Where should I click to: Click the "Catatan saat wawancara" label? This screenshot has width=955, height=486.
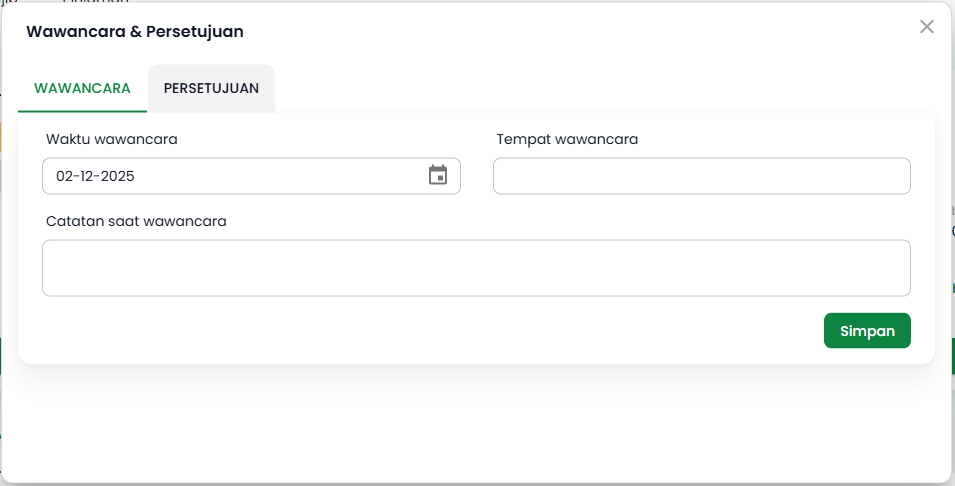click(x=136, y=221)
